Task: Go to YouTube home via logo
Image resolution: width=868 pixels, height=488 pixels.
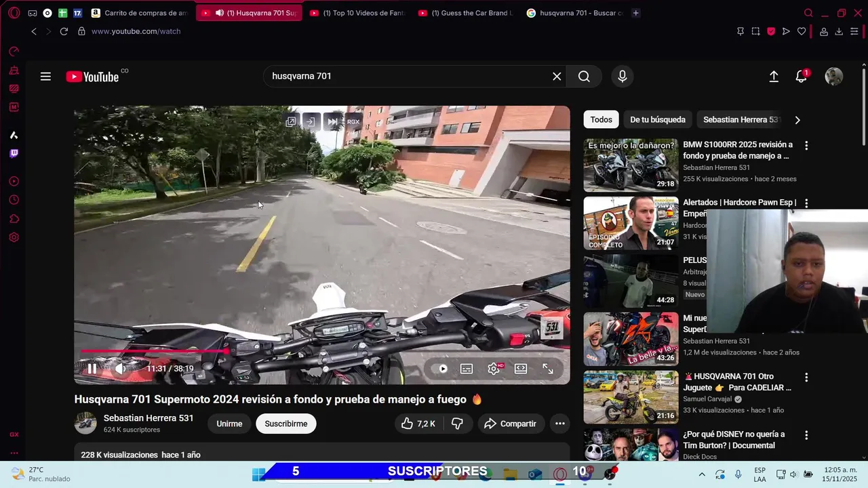Action: pos(93,77)
